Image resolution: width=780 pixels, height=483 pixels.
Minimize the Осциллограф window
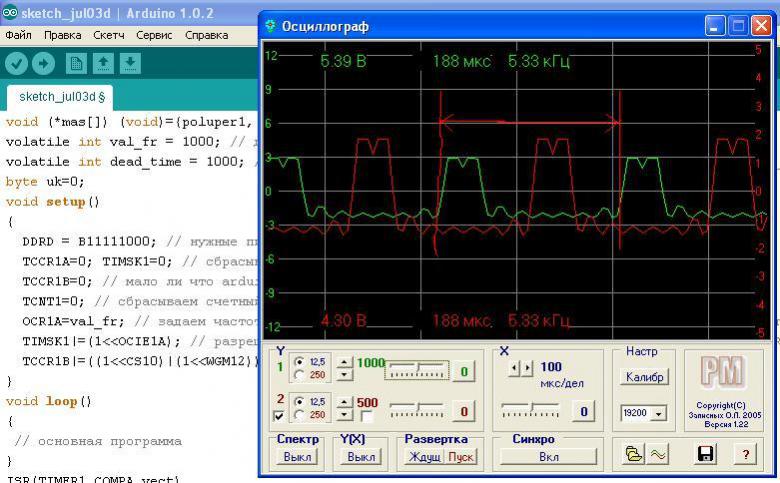(715, 26)
